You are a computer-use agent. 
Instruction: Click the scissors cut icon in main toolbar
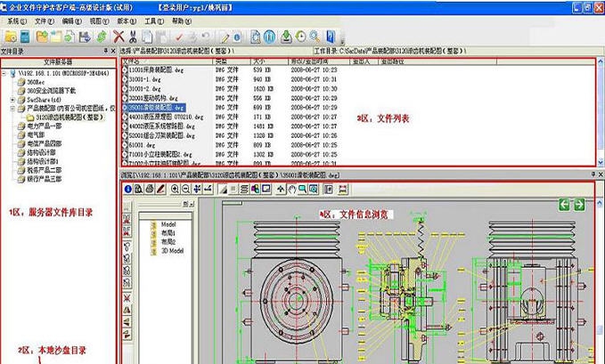click(133, 36)
